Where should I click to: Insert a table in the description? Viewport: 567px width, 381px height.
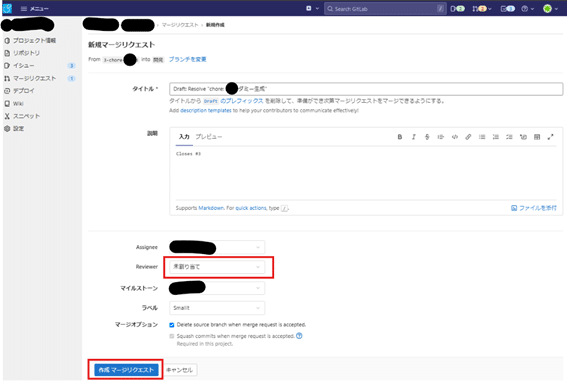tap(537, 137)
